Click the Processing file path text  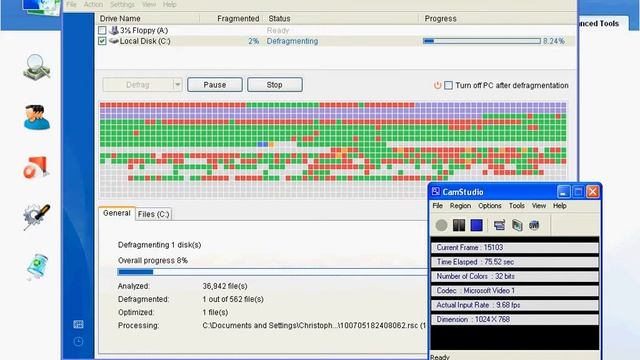(x=314, y=325)
